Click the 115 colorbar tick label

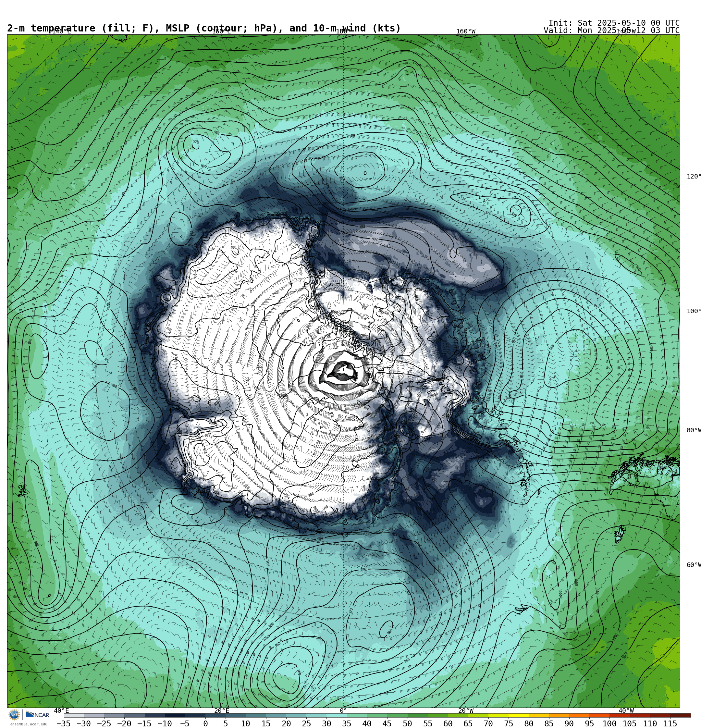tap(670, 723)
